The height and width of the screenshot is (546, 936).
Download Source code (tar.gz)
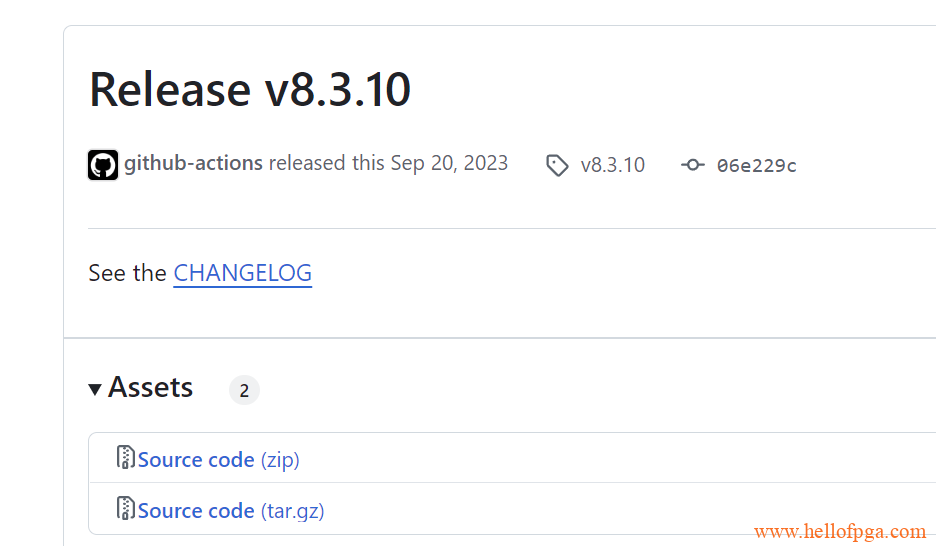pyautogui.click(x=231, y=511)
